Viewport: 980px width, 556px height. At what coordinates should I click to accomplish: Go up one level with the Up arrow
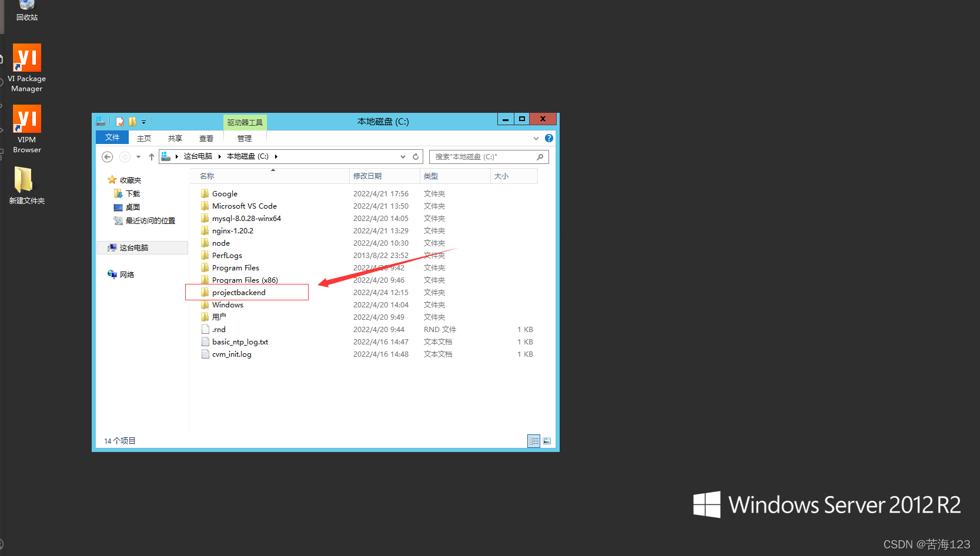click(152, 156)
